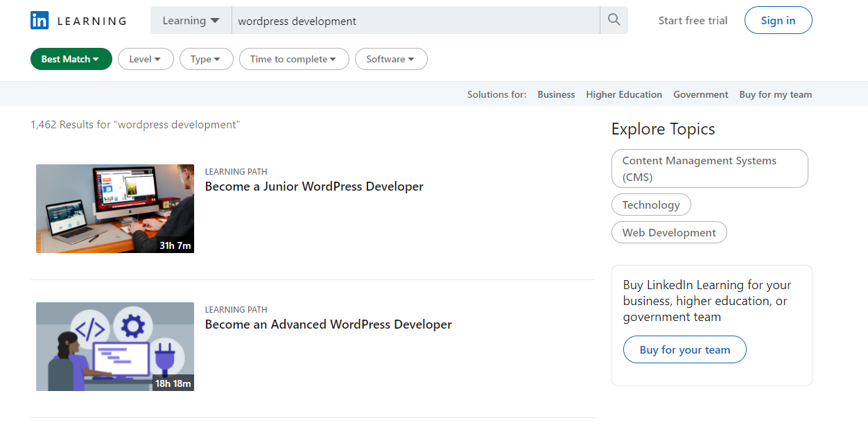Viewport: 868px width, 425px height.
Task: Click the LinkedIn logo icon
Action: (40, 21)
